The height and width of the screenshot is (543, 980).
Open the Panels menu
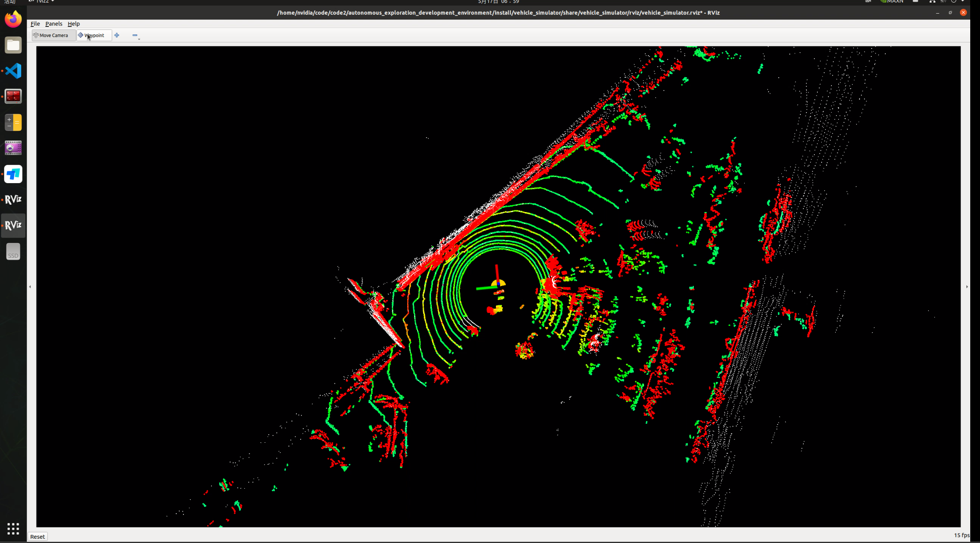[54, 24]
